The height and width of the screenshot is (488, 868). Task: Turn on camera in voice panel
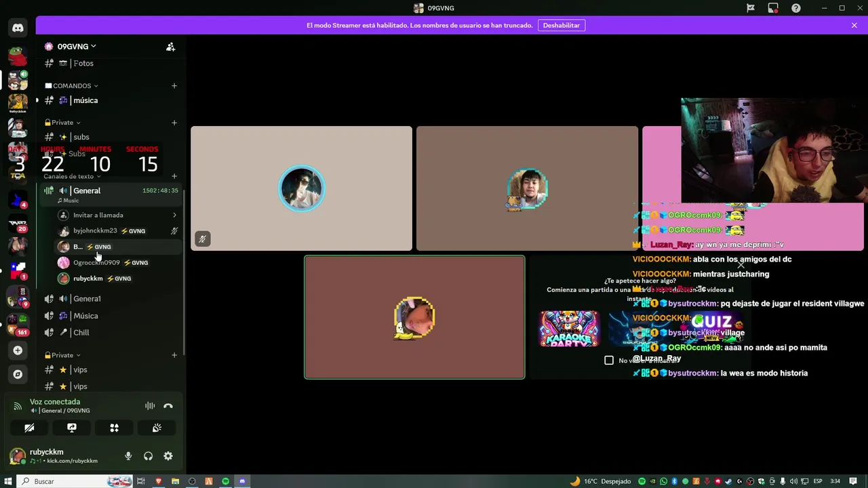coord(29,428)
